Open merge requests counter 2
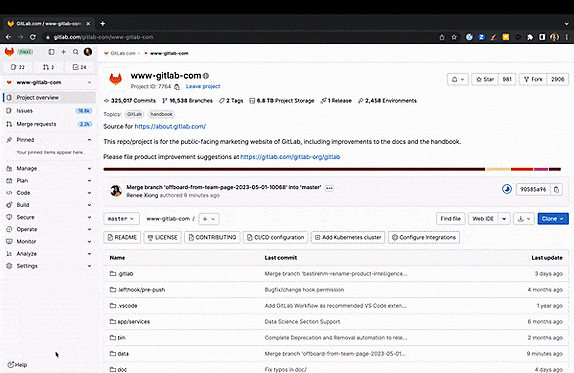574x373 pixels. pos(48,67)
